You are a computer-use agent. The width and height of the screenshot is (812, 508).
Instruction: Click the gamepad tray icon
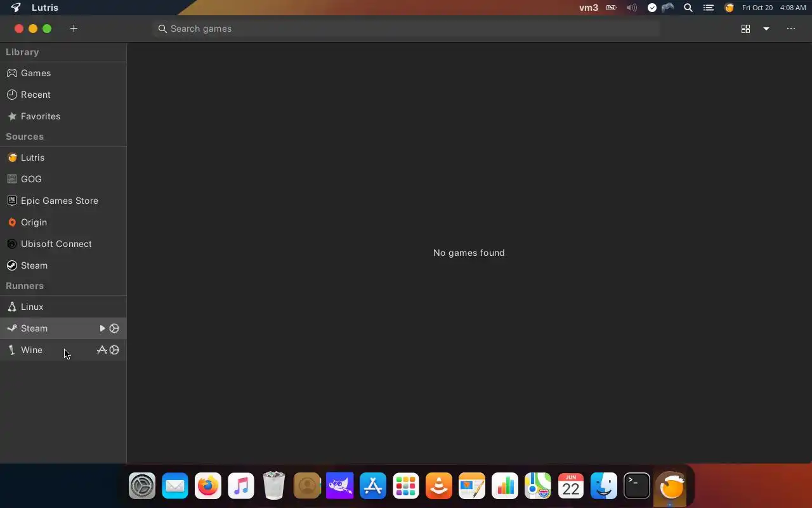tap(668, 8)
